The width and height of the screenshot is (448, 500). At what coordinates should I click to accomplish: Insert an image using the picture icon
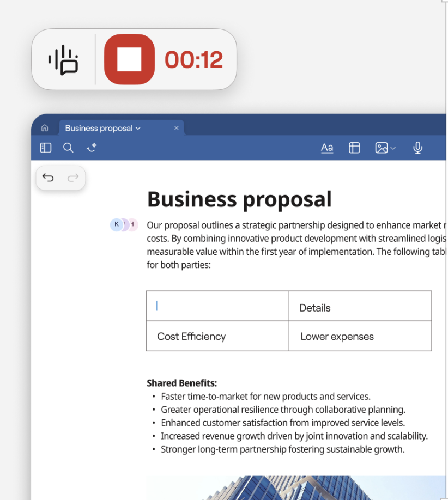(x=382, y=148)
